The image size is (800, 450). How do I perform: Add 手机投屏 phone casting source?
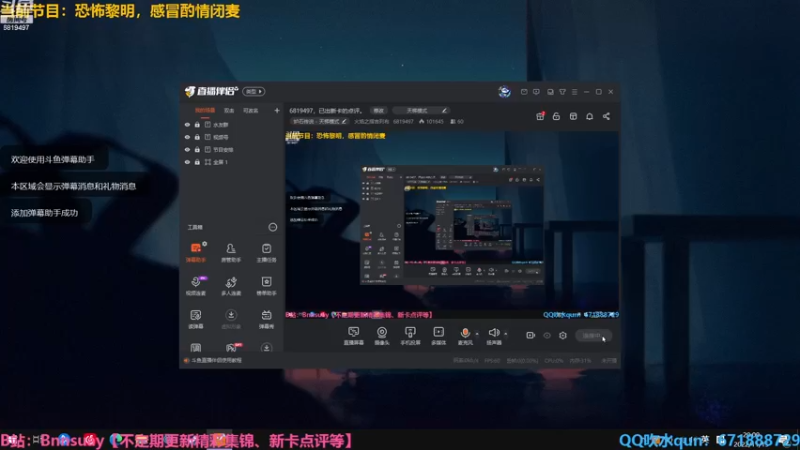pos(410,336)
